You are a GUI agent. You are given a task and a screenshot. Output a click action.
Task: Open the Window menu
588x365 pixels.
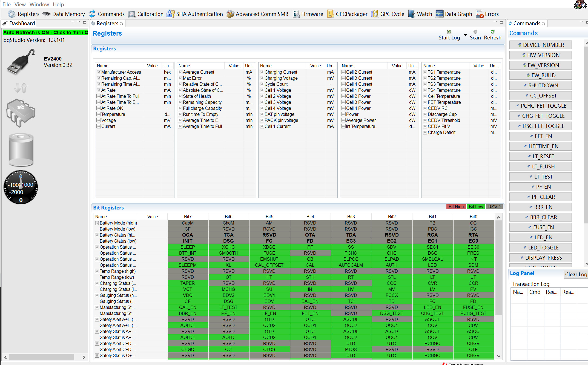point(39,4)
